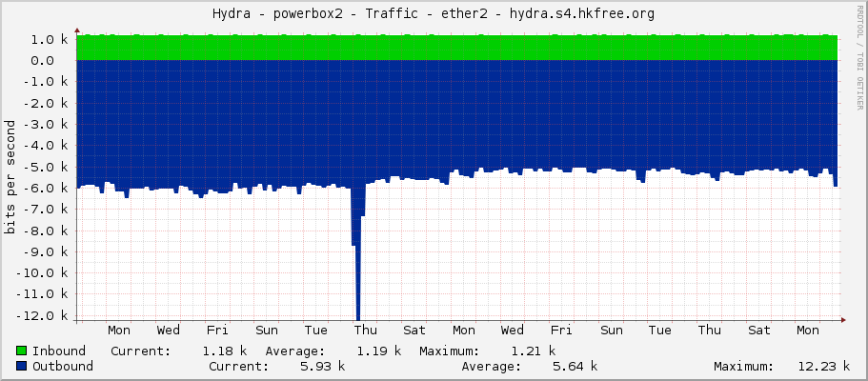Click Inbound average value 1.19 k
The image size is (868, 381).
click(x=378, y=351)
